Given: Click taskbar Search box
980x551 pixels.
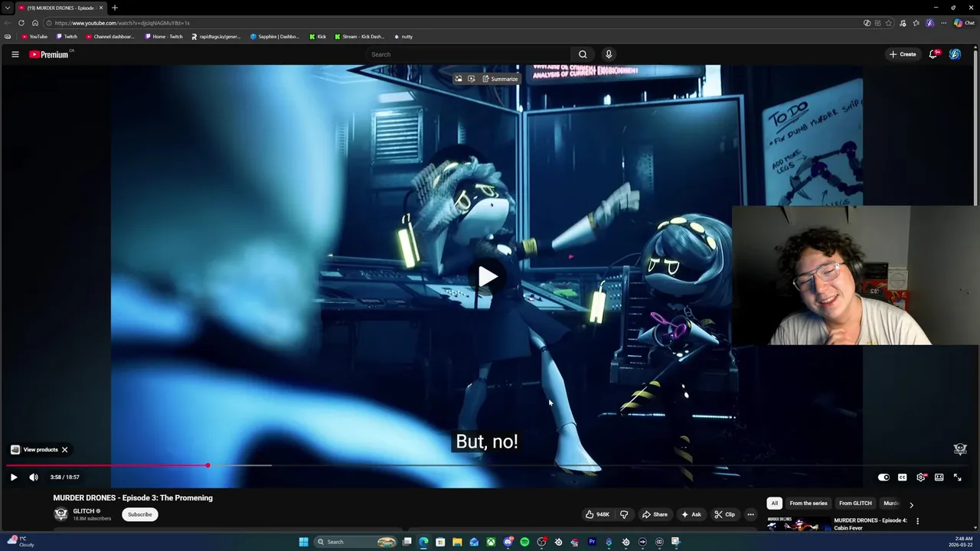Looking at the screenshot, I should [x=355, y=542].
